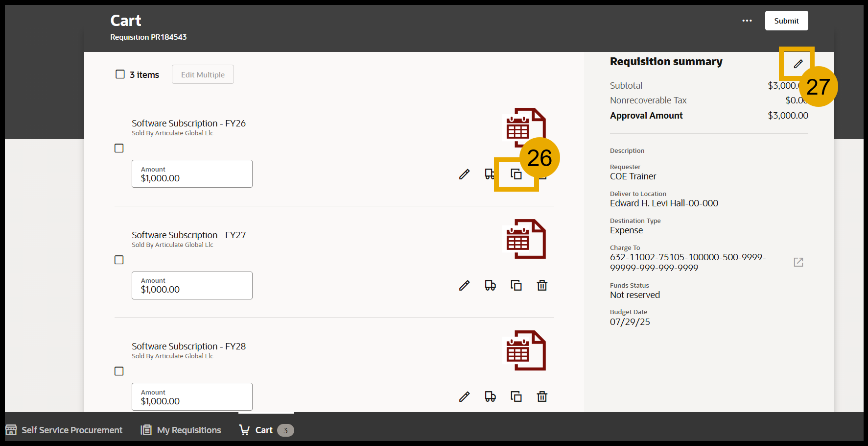Viewport: 868px width, 446px height.
Task: Click the Cart item count badge
Action: tap(285, 430)
